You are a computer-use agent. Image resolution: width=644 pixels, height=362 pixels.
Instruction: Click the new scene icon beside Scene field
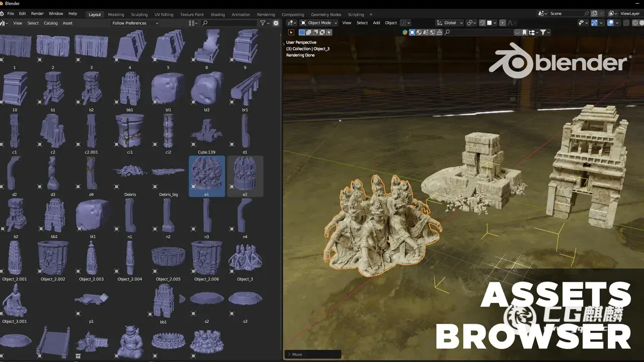click(594, 14)
